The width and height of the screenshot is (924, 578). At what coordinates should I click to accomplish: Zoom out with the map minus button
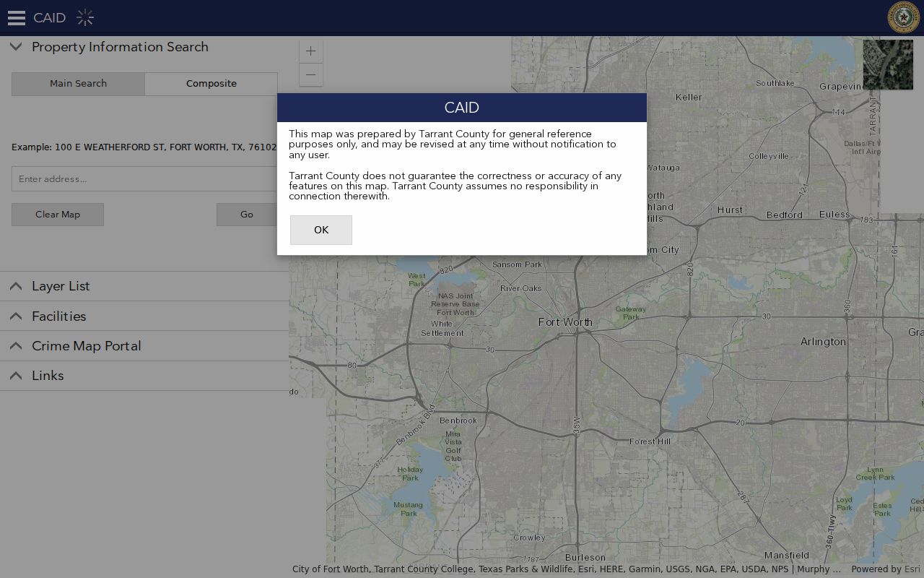(310, 74)
